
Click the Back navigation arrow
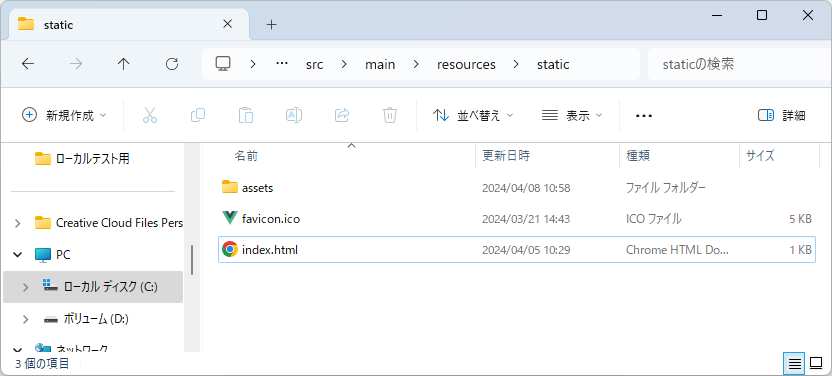tap(28, 64)
